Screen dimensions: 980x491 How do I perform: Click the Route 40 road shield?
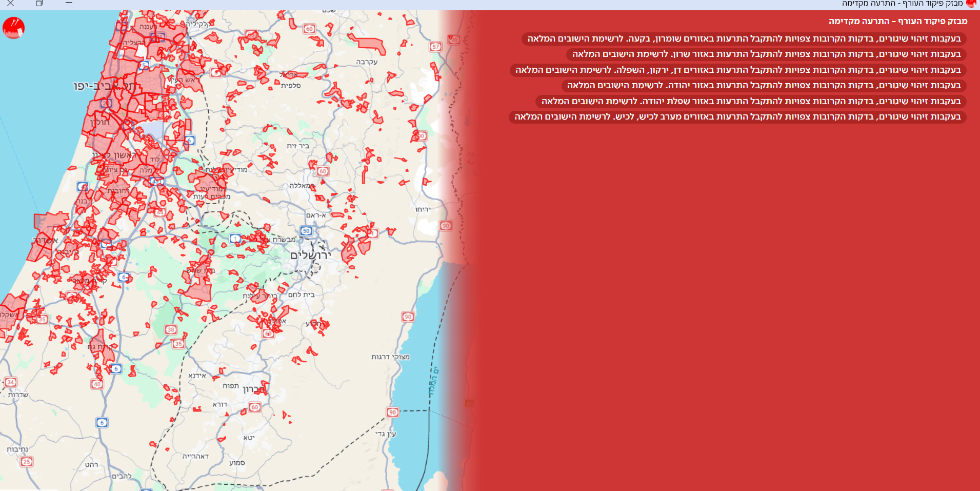[x=97, y=384]
